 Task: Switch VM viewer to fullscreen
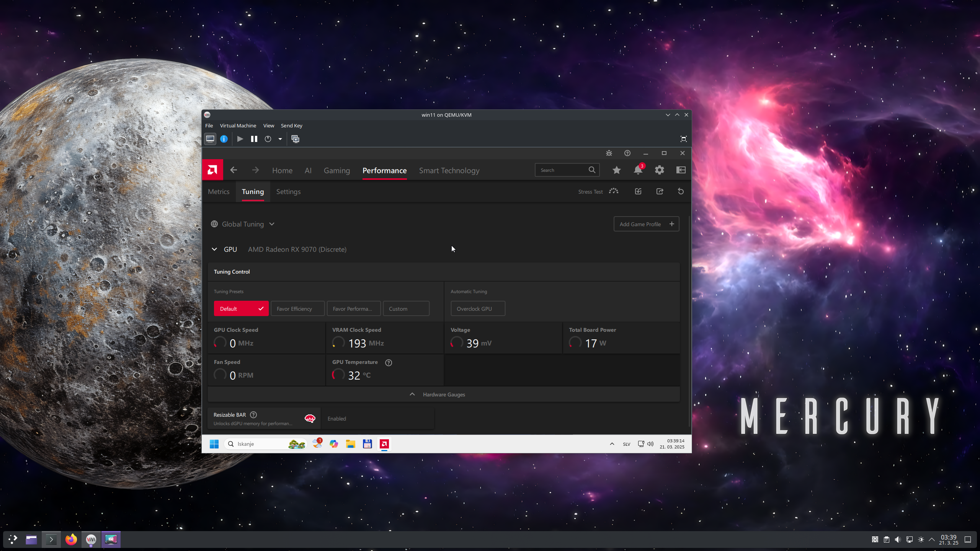pyautogui.click(x=683, y=139)
